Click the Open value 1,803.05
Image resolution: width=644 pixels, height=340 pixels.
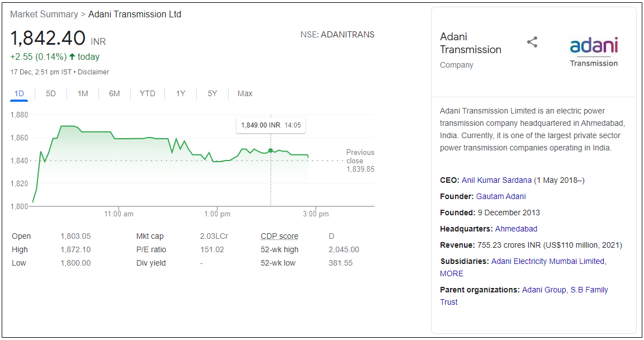point(75,236)
